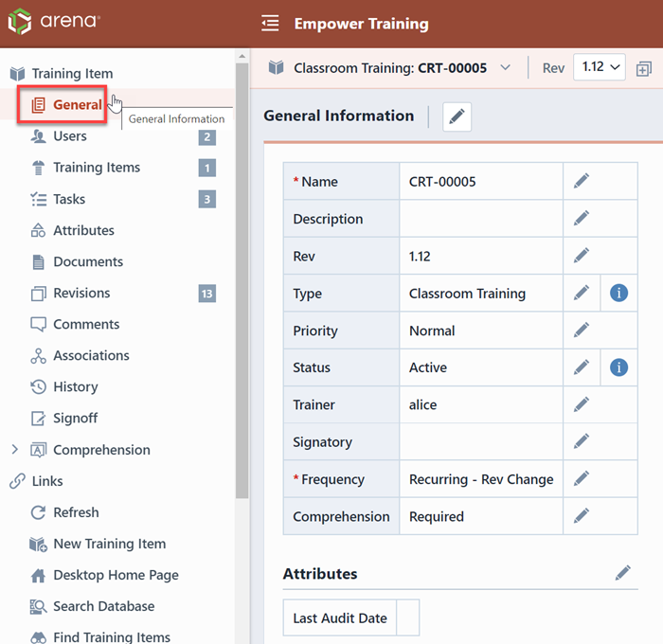This screenshot has width=663, height=644.
Task: Expand the Comprehension tree node
Action: pyautogui.click(x=14, y=450)
